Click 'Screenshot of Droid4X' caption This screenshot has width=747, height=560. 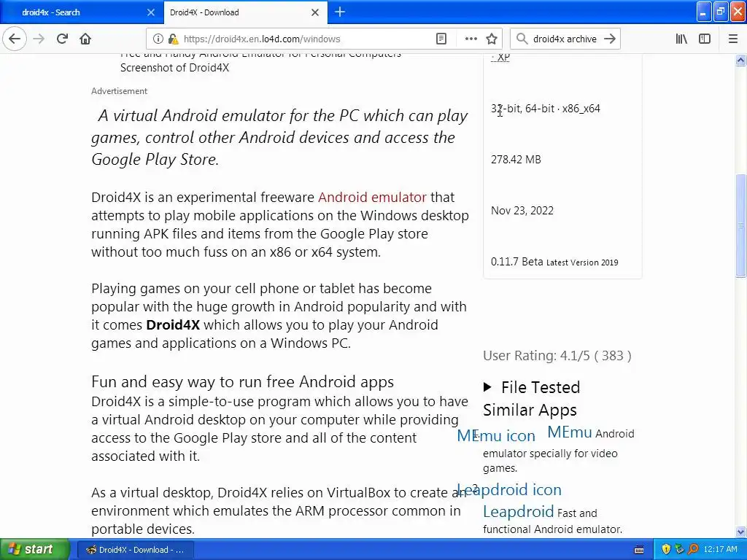[x=174, y=68]
